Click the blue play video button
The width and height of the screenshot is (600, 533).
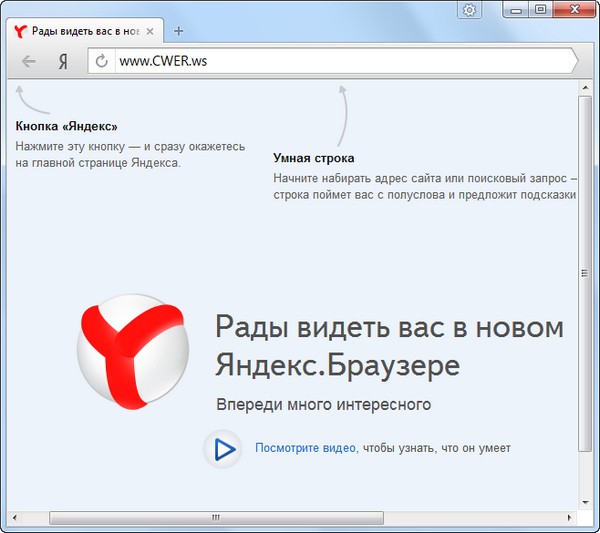coord(223,450)
